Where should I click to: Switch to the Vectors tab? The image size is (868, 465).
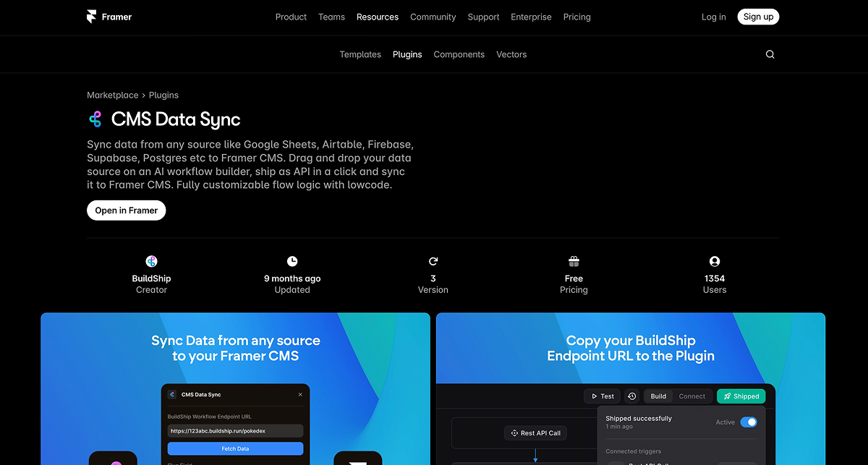[511, 54]
